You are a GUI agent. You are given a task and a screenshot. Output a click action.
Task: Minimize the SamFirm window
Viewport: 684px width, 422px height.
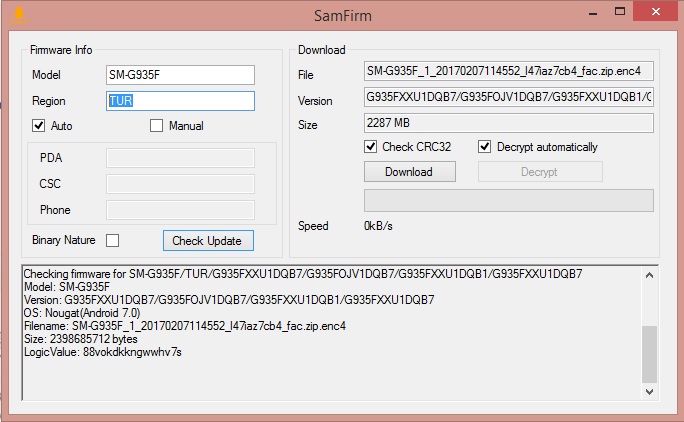[592, 14]
